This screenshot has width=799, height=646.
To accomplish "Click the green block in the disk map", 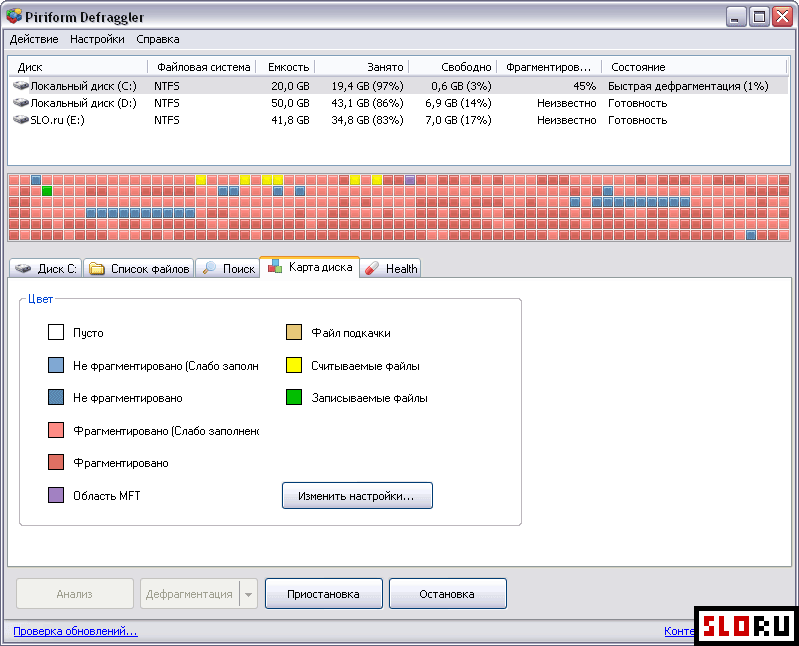I will (47, 191).
